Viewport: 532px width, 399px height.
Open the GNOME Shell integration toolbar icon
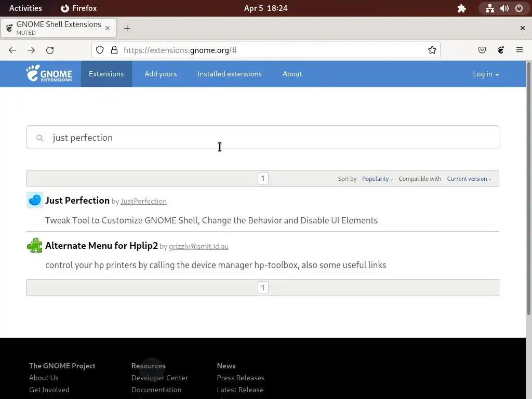[501, 50]
